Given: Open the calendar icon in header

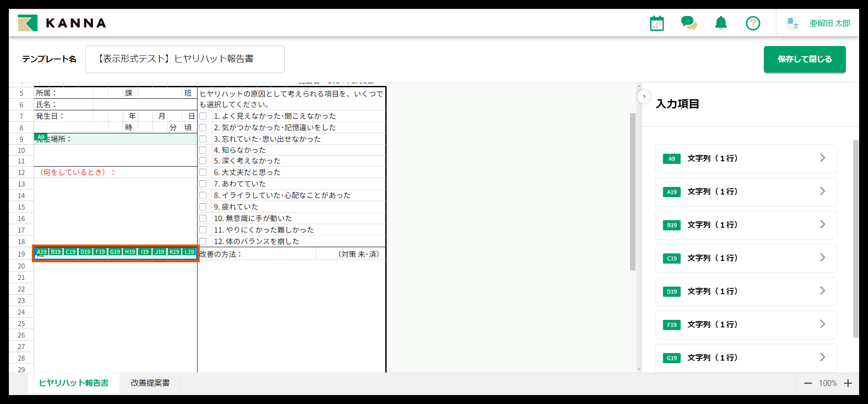Looking at the screenshot, I should (x=657, y=23).
